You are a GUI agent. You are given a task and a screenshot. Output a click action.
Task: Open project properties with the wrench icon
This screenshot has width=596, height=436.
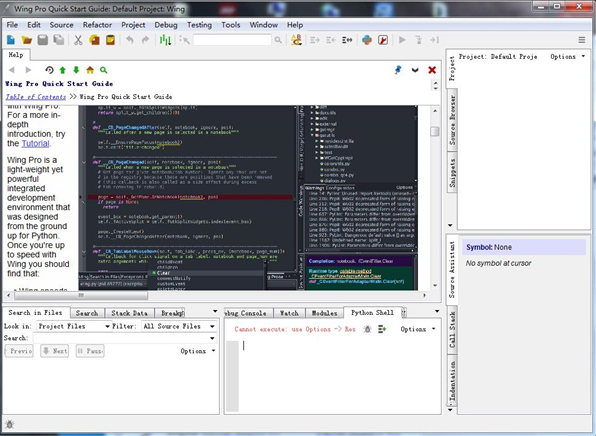(383, 40)
